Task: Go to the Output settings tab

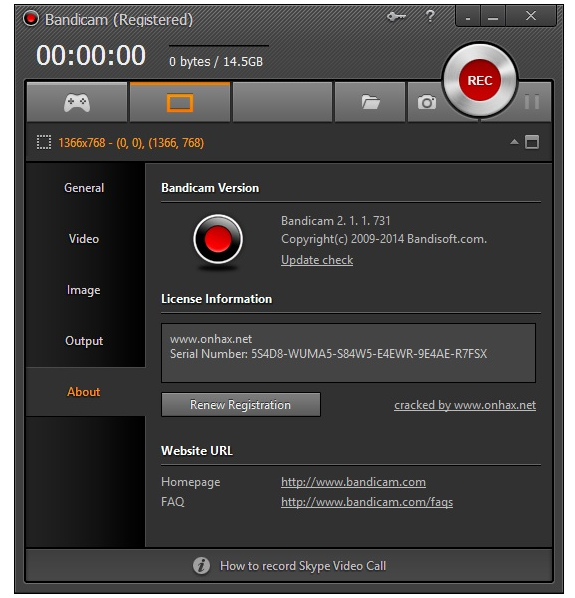Action: click(84, 341)
